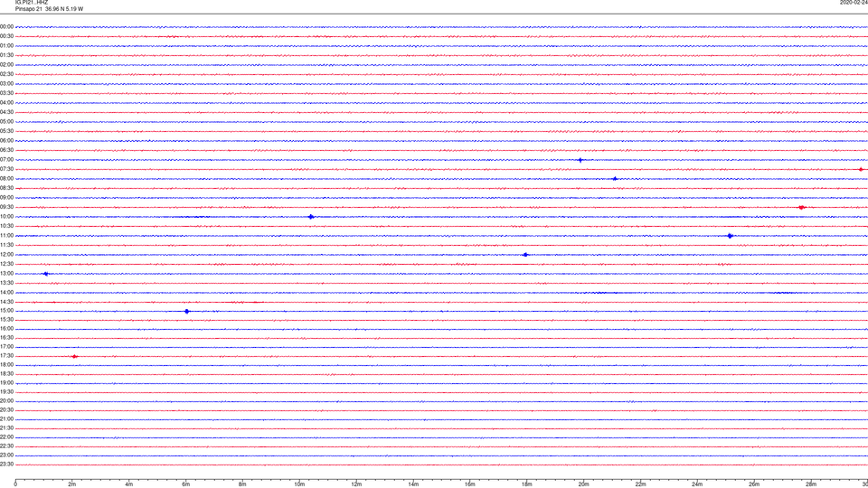Select the 14:30 time row label
Image resolution: width=868 pixels, height=488 pixels.
click(6, 302)
